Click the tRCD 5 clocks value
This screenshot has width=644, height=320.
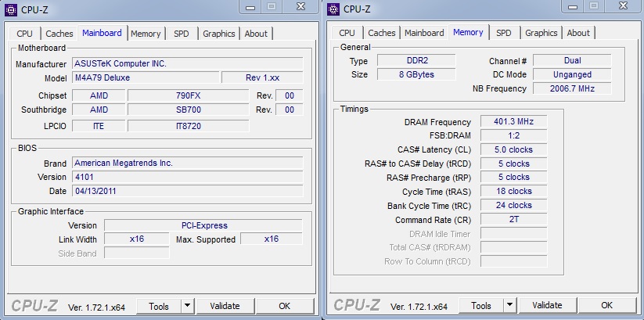[514, 164]
